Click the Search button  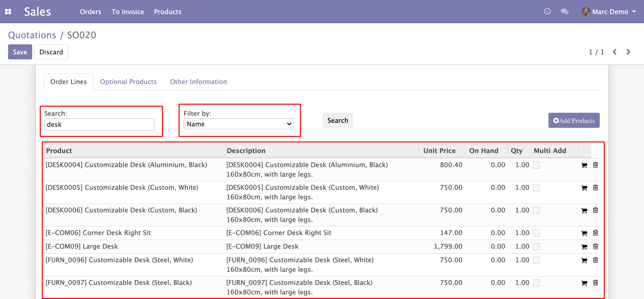coord(338,121)
